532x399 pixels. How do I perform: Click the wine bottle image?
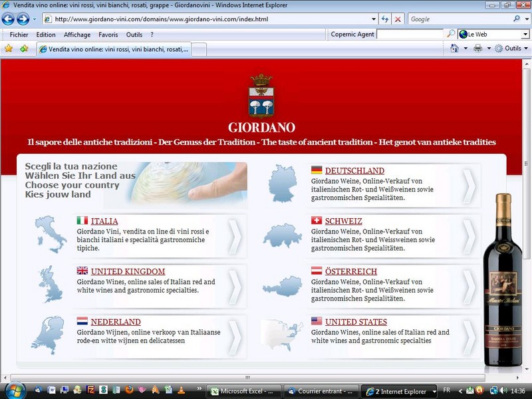[x=503, y=280]
